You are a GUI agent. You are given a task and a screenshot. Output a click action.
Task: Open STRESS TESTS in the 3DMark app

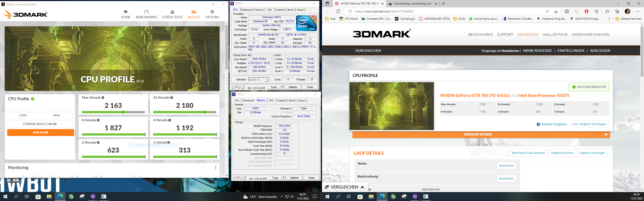pos(172,14)
